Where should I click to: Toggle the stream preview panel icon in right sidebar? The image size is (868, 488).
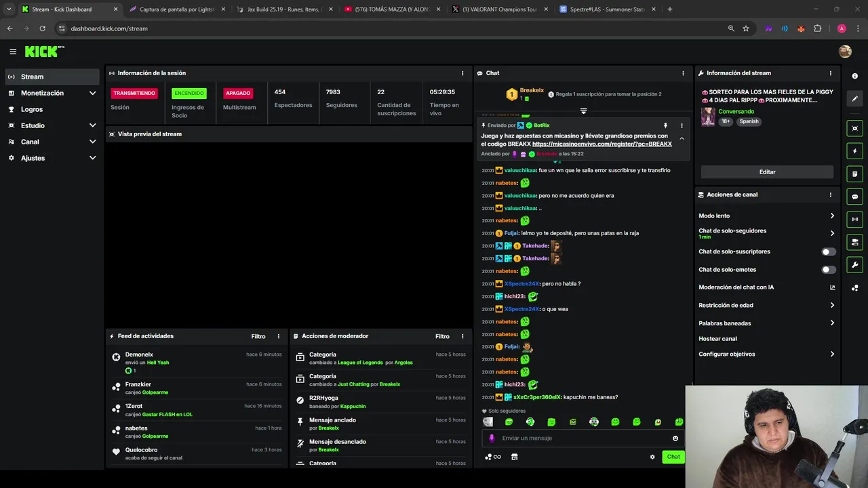point(854,128)
